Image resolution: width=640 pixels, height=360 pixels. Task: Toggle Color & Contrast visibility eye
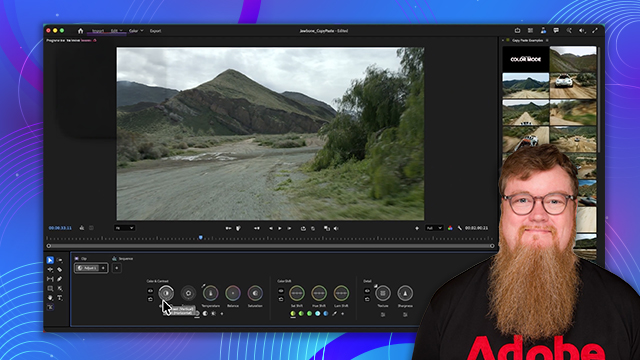150,291
